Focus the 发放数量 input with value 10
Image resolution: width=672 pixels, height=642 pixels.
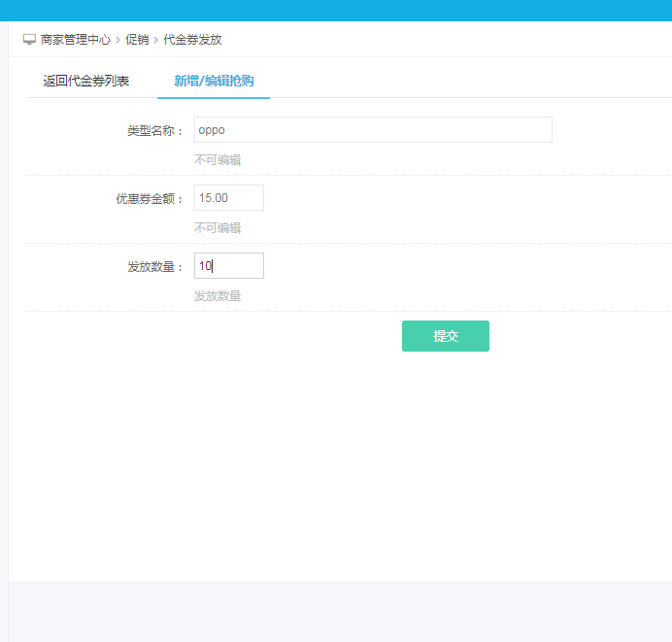coord(229,266)
